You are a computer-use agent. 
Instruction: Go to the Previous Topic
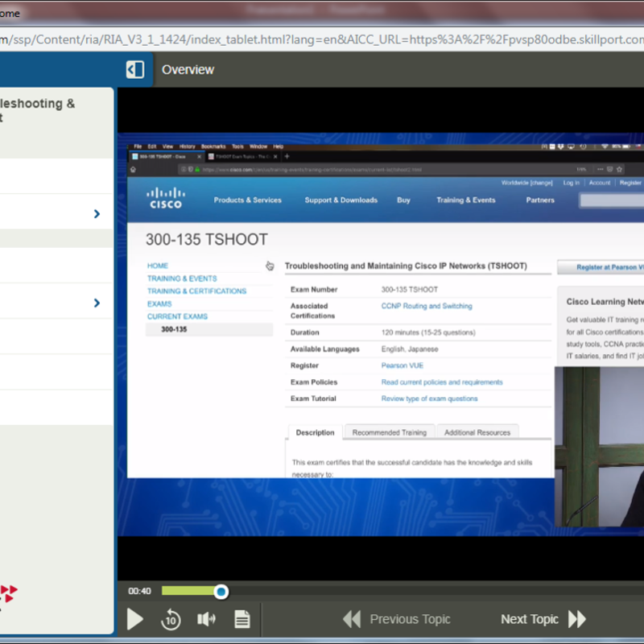coord(397,619)
